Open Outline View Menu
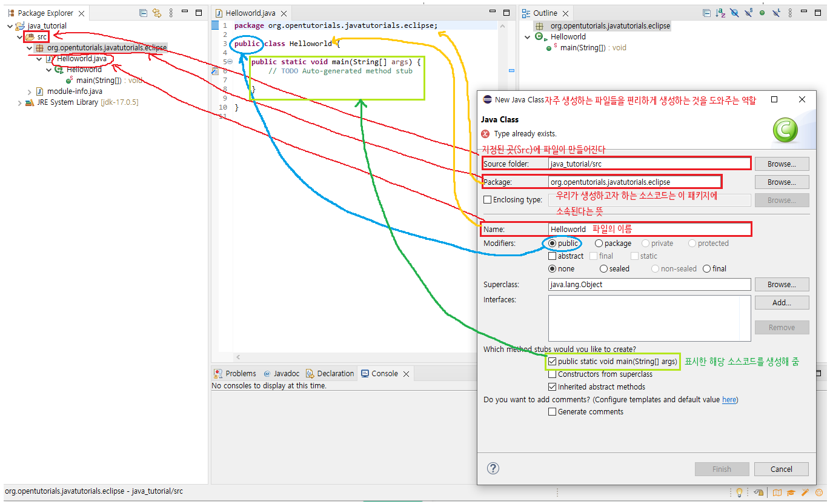 [x=790, y=13]
